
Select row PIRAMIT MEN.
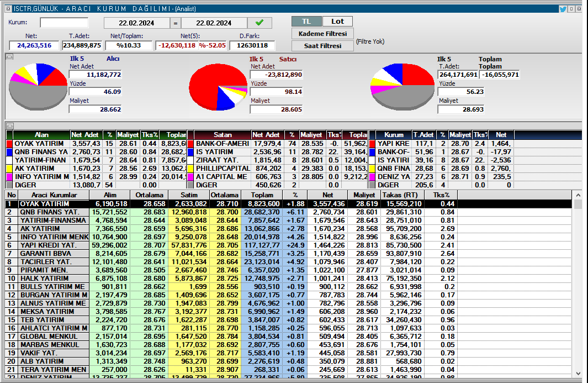coord(289,270)
